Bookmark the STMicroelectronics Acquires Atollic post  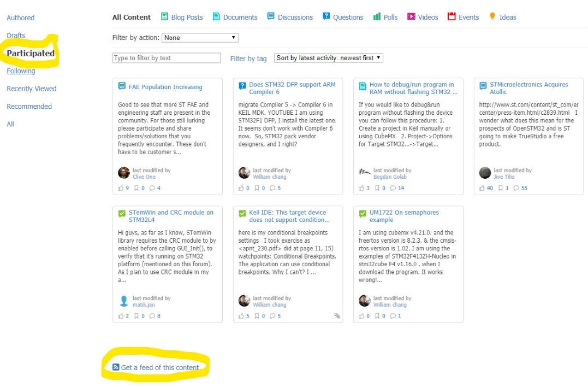pos(500,188)
